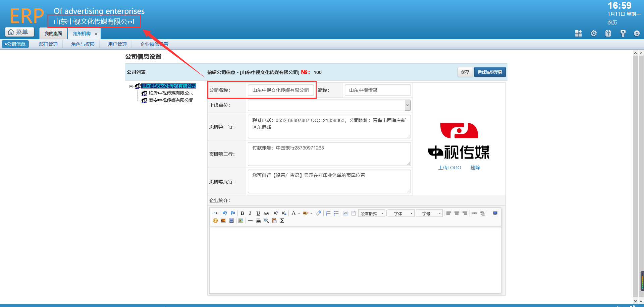644x307 pixels.
Task: Apply bold formatting in the editor
Action: coord(242,213)
